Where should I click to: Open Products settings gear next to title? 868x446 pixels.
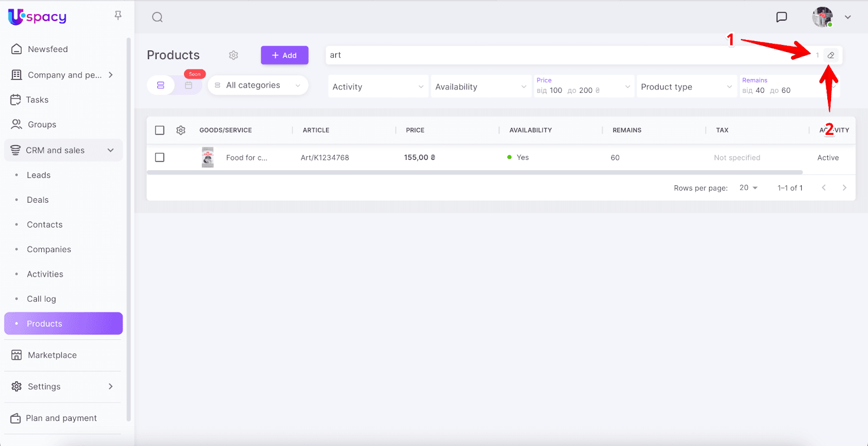[233, 55]
